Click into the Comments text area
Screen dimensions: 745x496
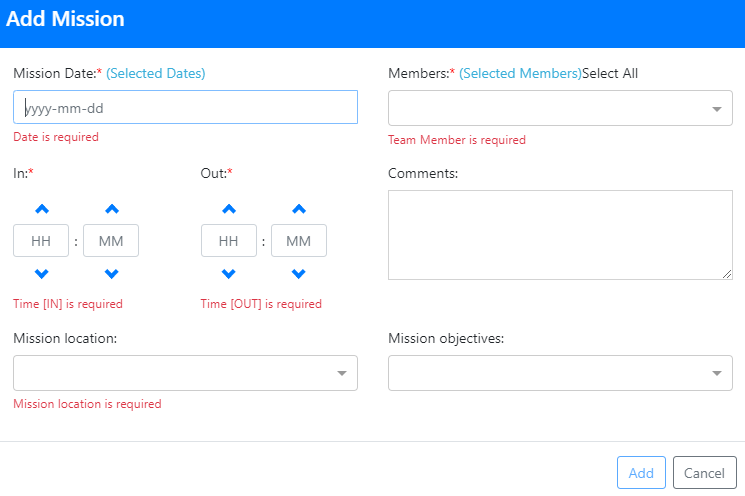[x=560, y=235]
